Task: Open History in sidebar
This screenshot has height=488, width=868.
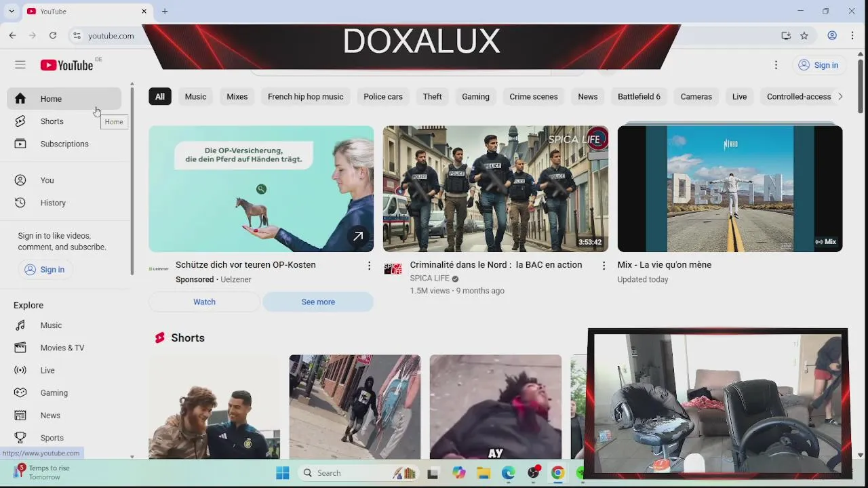Action: 64,203
